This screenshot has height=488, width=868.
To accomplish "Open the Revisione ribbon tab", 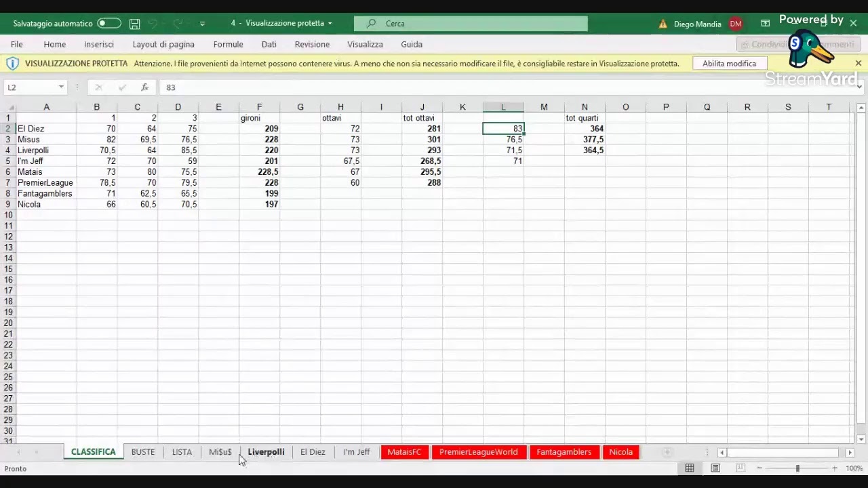I will click(312, 44).
